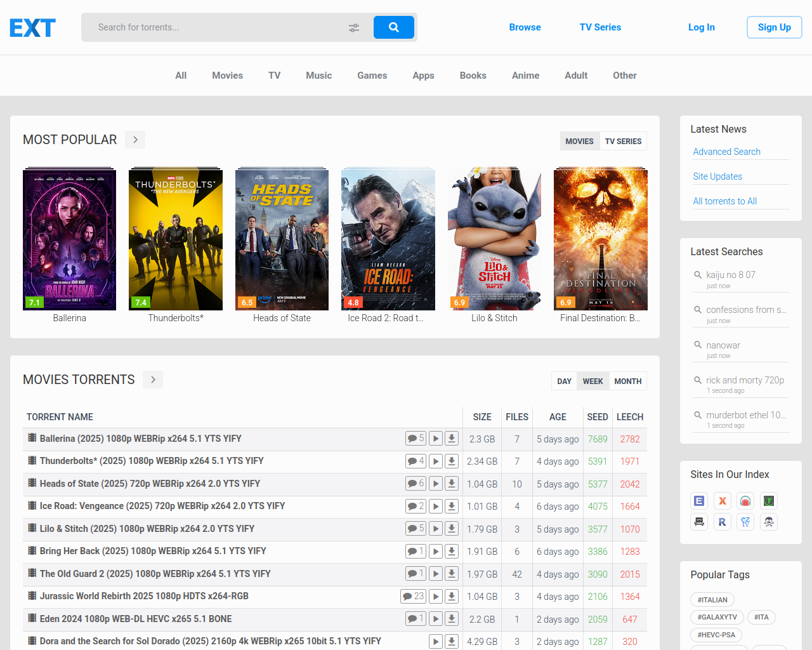
Task: Open Eden 2024 1080p WEB-DL torrent title
Action: pyautogui.click(x=136, y=619)
